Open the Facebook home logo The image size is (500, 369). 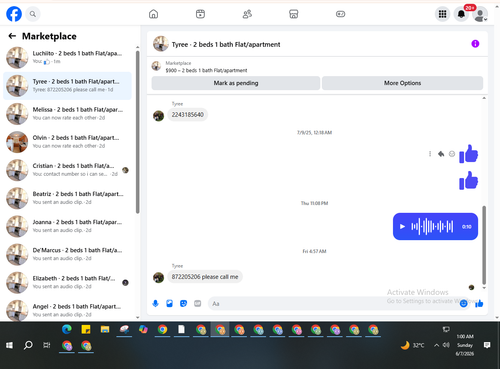14,14
